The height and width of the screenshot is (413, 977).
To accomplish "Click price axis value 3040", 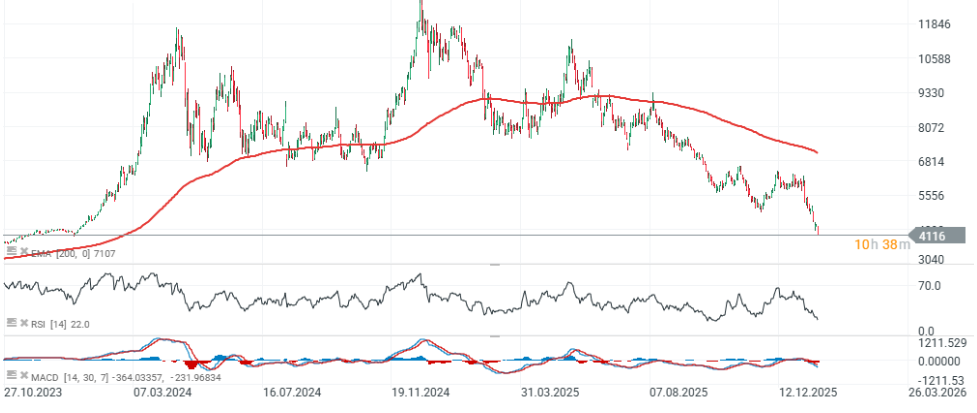I will point(933,259).
